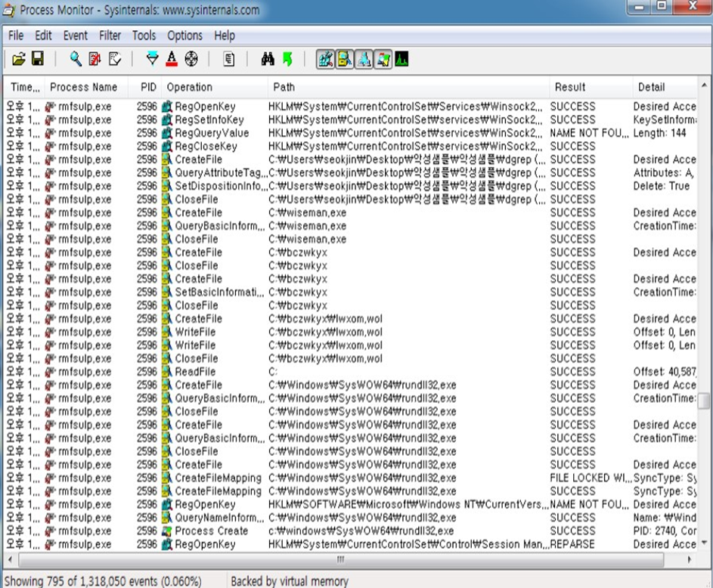Click the Open file toolbar icon
The height and width of the screenshot is (588, 713).
tap(19, 59)
